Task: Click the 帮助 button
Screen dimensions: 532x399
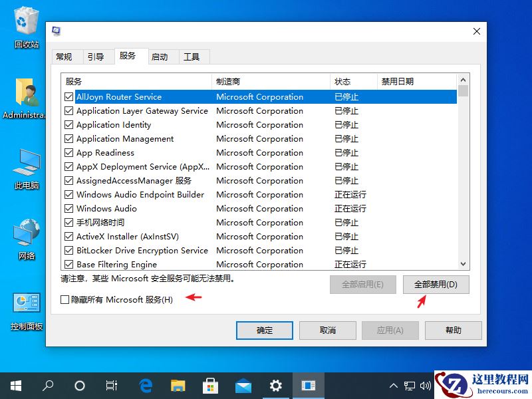Action: tap(453, 330)
